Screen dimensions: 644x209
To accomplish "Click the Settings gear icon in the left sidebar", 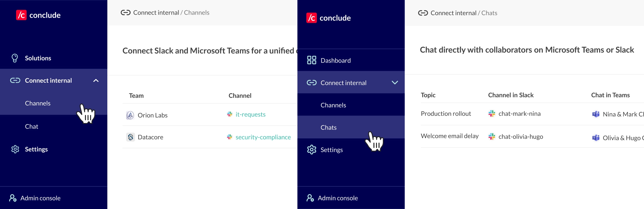I will (x=15, y=149).
